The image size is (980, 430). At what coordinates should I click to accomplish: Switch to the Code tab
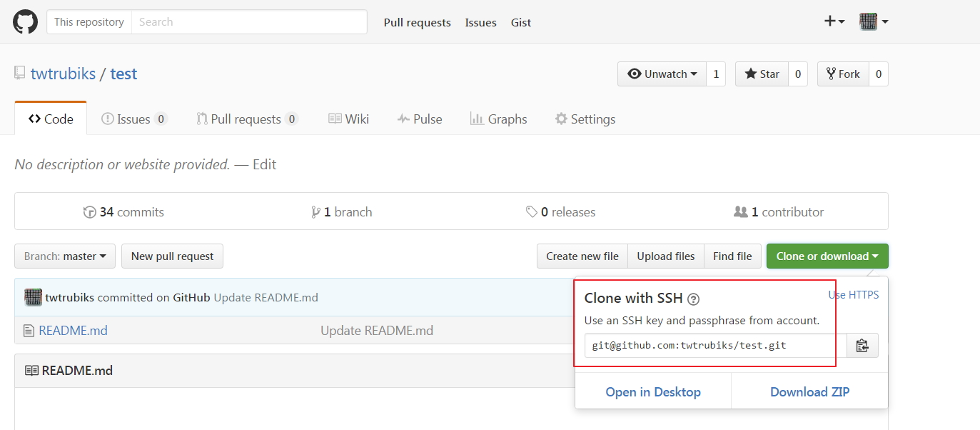tap(51, 119)
